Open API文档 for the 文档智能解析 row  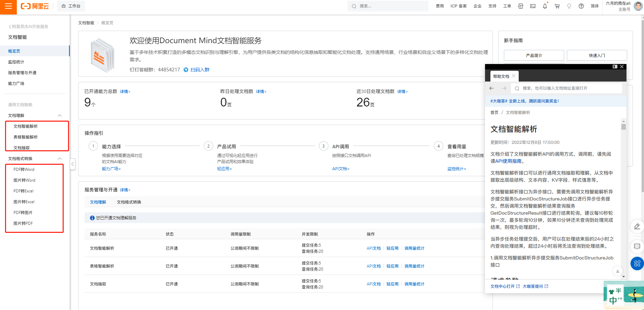(374, 248)
